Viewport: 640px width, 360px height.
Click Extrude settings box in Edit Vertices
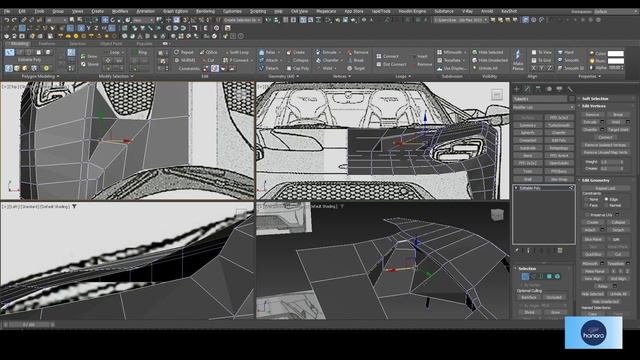602,122
